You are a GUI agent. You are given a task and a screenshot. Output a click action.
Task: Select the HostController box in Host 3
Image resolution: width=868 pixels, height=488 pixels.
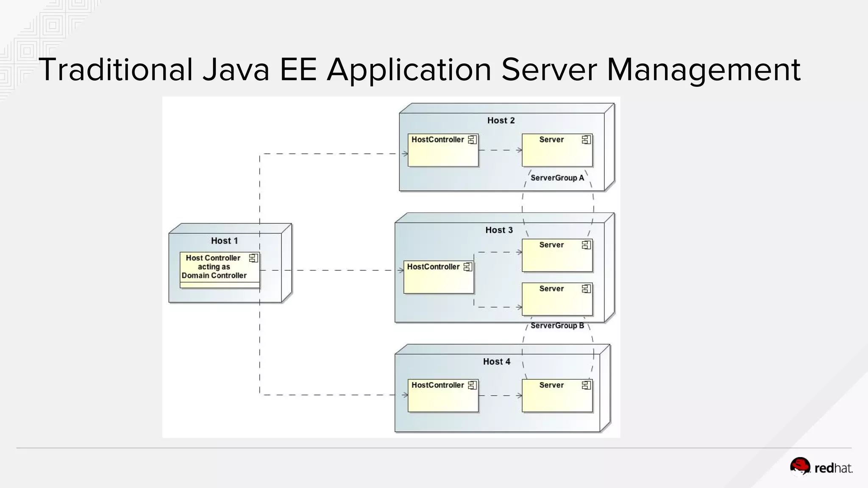point(439,277)
